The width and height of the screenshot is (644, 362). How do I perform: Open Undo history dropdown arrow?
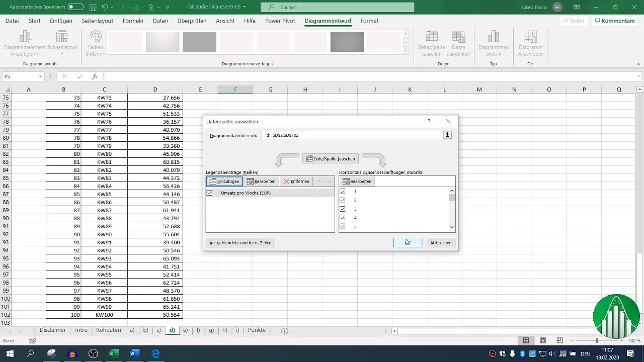click(x=112, y=8)
